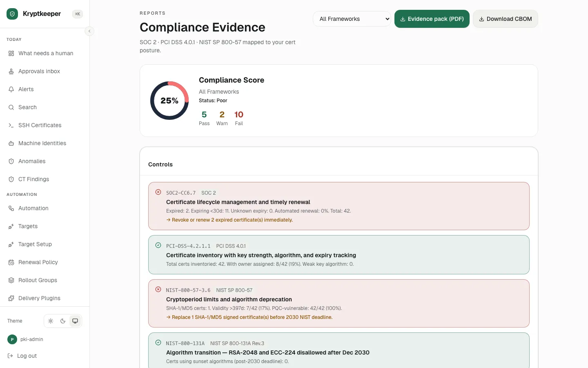Click the Search magnifier icon in sidebar
The image size is (588, 368).
(x=11, y=107)
